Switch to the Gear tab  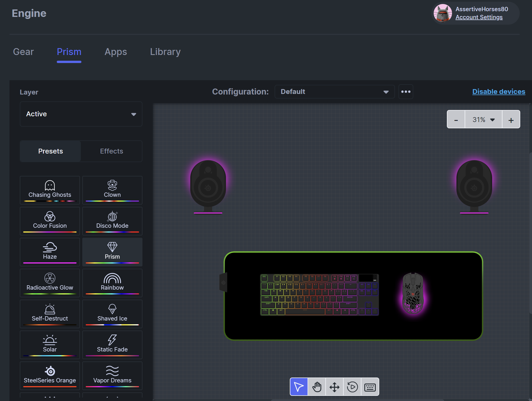tap(24, 52)
